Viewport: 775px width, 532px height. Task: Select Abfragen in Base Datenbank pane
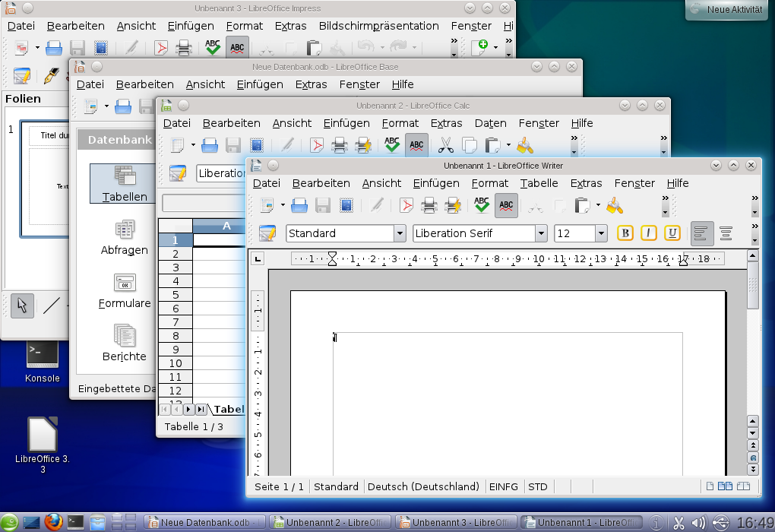[125, 238]
